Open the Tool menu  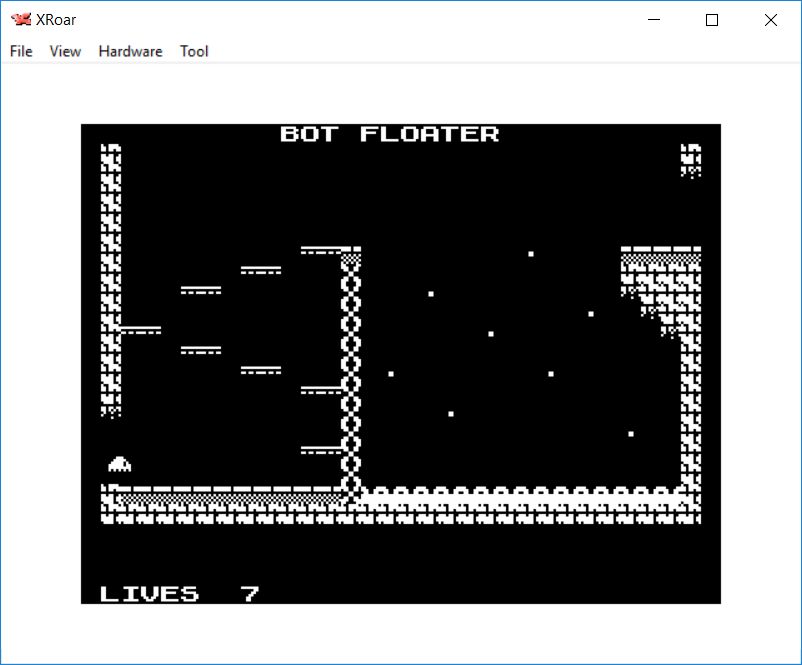pos(194,51)
